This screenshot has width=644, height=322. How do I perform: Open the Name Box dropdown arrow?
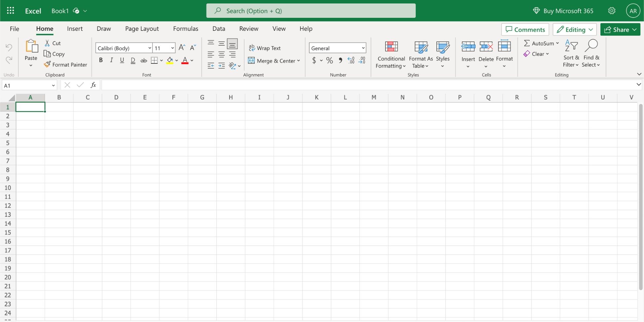click(x=53, y=86)
